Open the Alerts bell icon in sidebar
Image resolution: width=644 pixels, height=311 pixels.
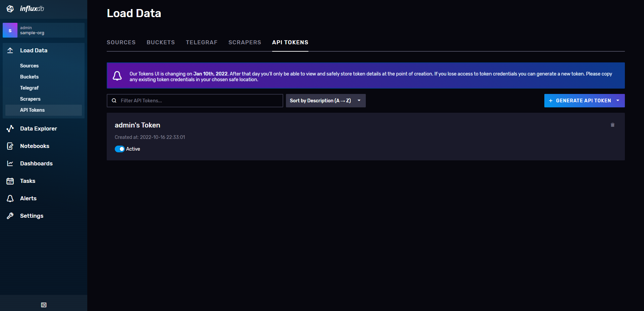(x=10, y=198)
